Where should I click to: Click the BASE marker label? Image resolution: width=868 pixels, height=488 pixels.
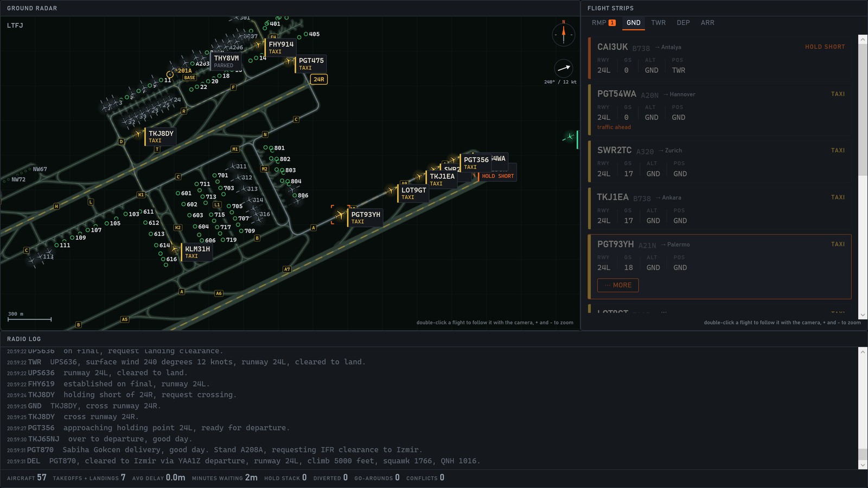(x=189, y=78)
